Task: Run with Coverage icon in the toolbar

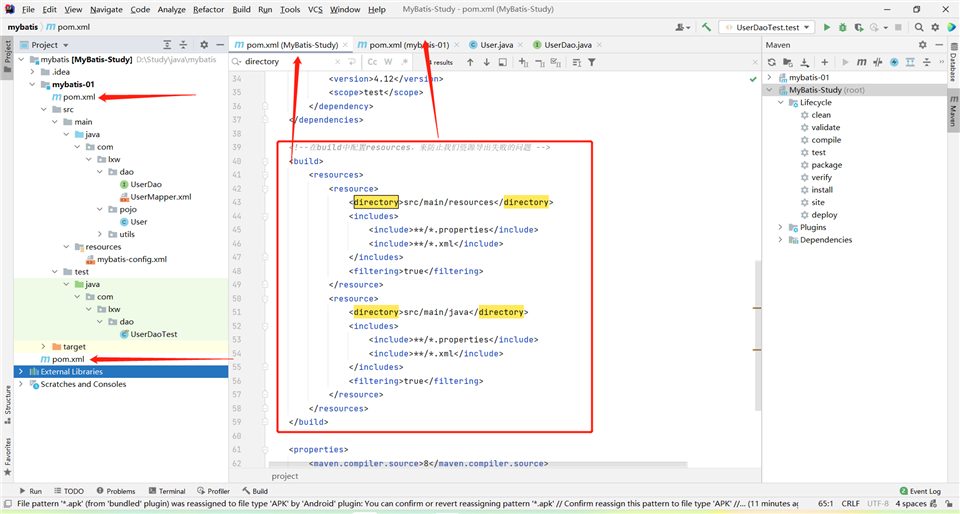Action: click(859, 27)
